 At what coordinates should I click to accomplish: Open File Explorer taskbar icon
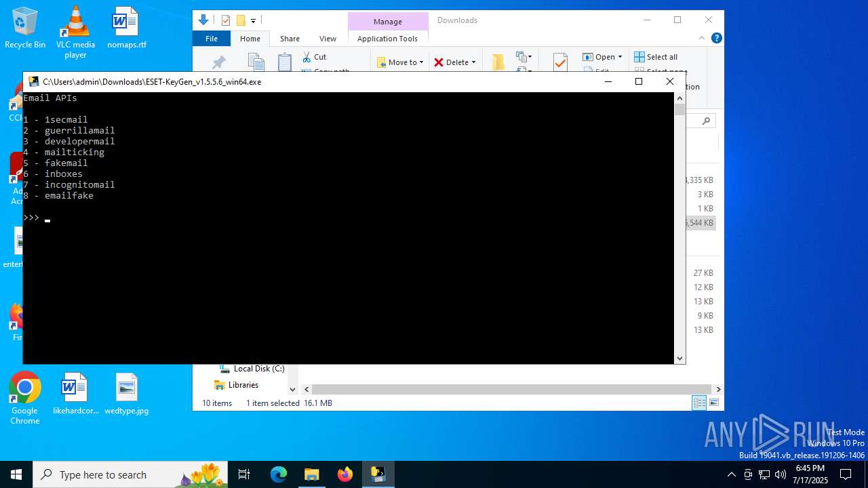(x=311, y=474)
